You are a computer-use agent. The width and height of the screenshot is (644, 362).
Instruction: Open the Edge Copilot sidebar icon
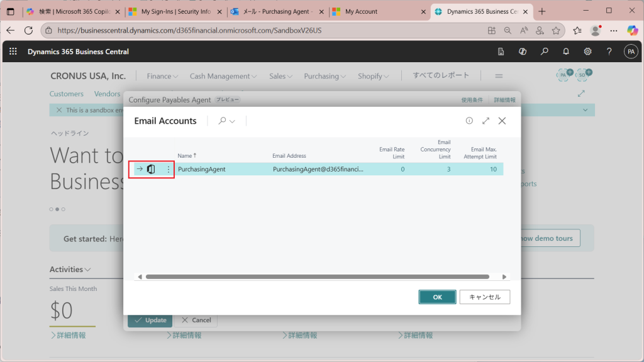633,30
